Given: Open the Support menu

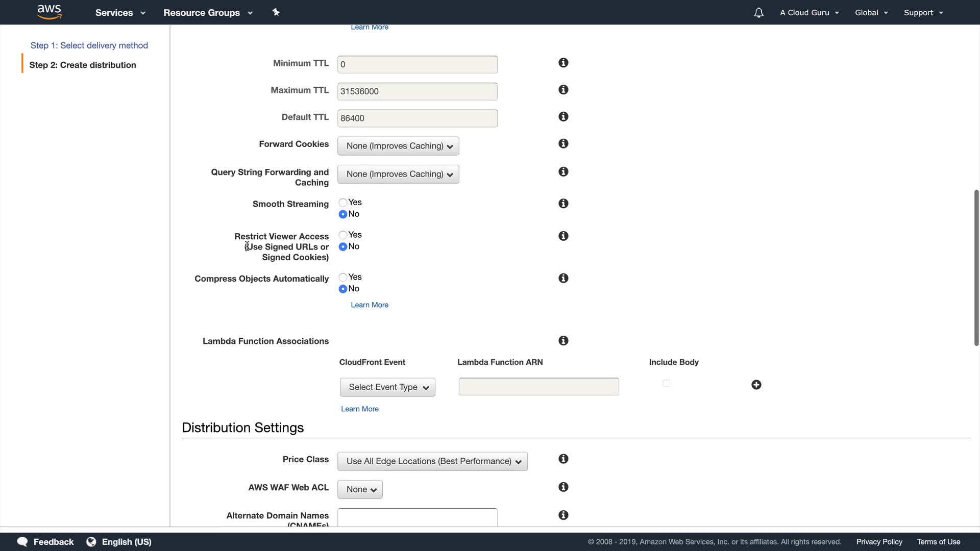Looking at the screenshot, I should pyautogui.click(x=923, y=13).
